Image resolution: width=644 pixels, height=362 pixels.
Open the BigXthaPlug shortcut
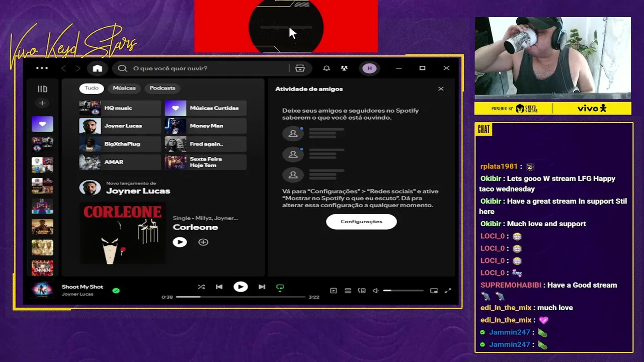coord(120,144)
